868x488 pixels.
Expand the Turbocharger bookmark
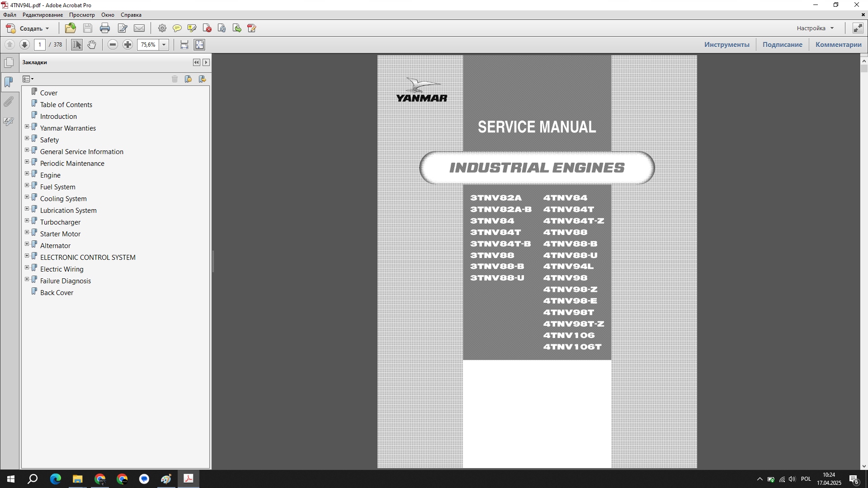coord(27,221)
